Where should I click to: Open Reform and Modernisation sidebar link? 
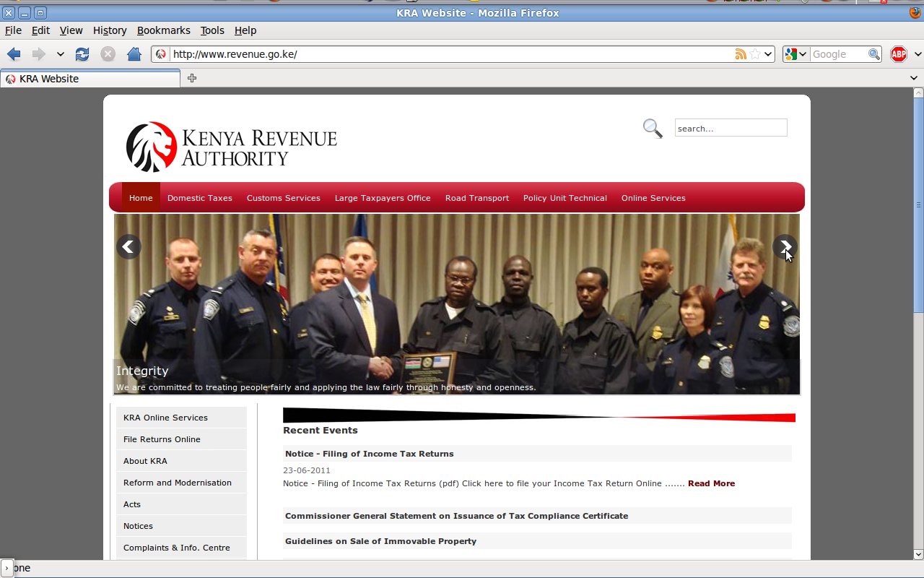pyautogui.click(x=181, y=483)
